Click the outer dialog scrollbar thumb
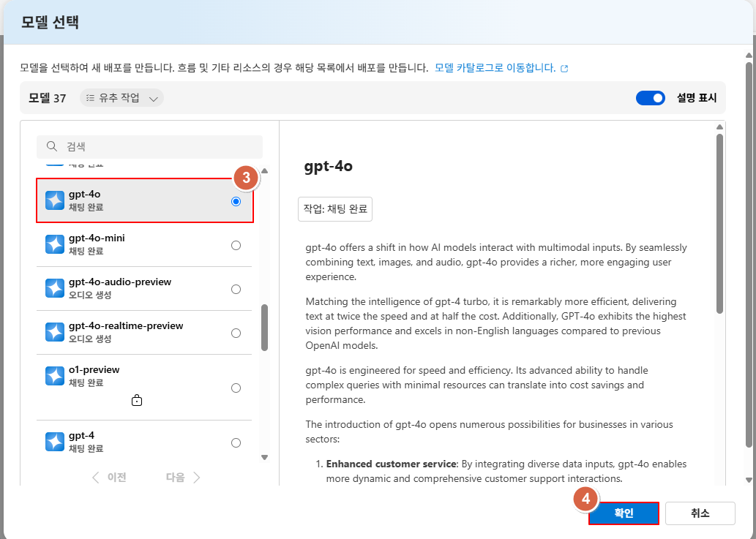This screenshot has width=756, height=539. click(748, 254)
